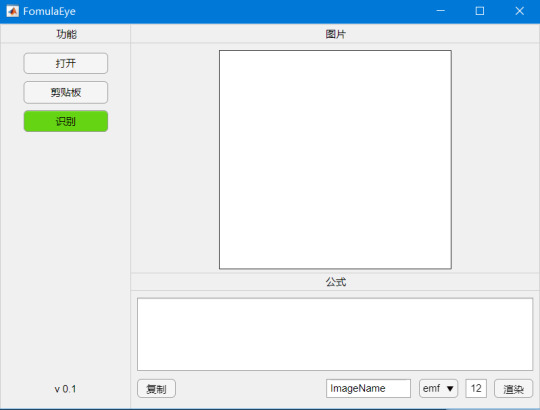The height and width of the screenshot is (410, 540).
Task: Click the green 识别 recognize button
Action: (65, 121)
